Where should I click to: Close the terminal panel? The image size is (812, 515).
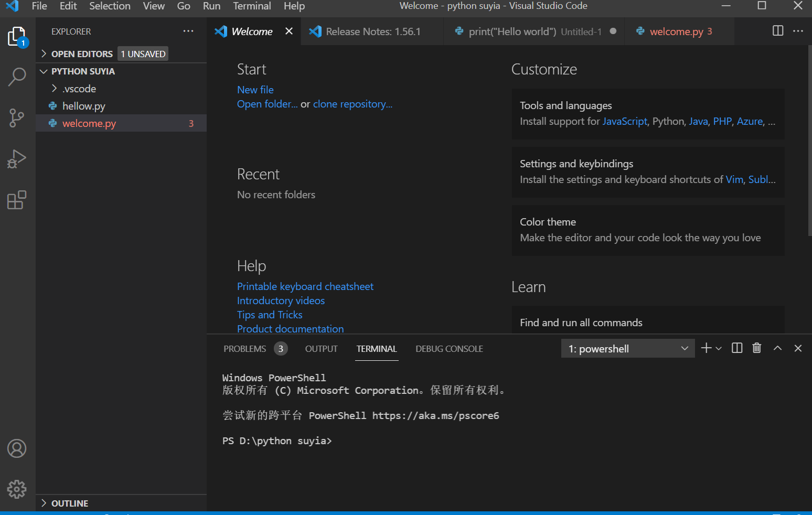tap(798, 348)
